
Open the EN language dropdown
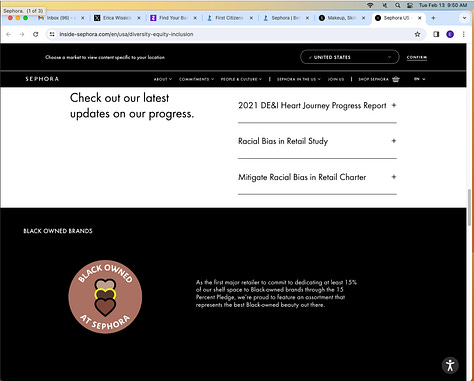coord(419,79)
